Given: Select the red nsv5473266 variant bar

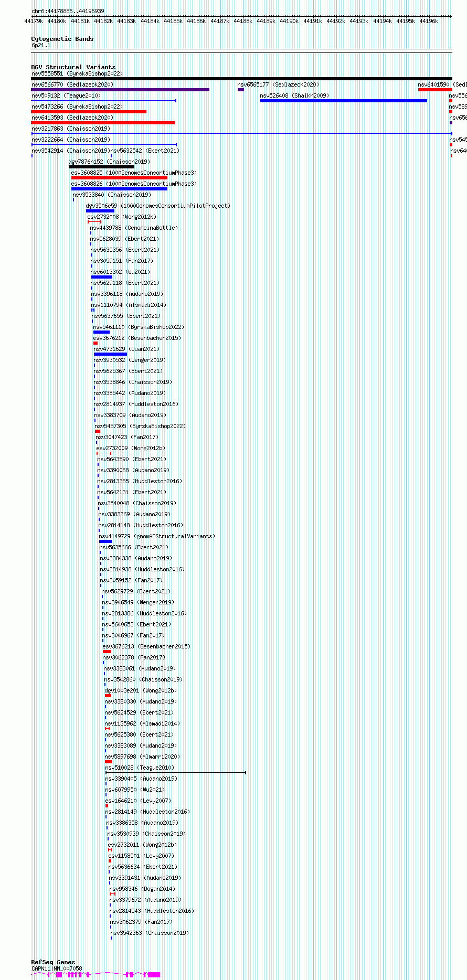Looking at the screenshot, I should 89,112.
